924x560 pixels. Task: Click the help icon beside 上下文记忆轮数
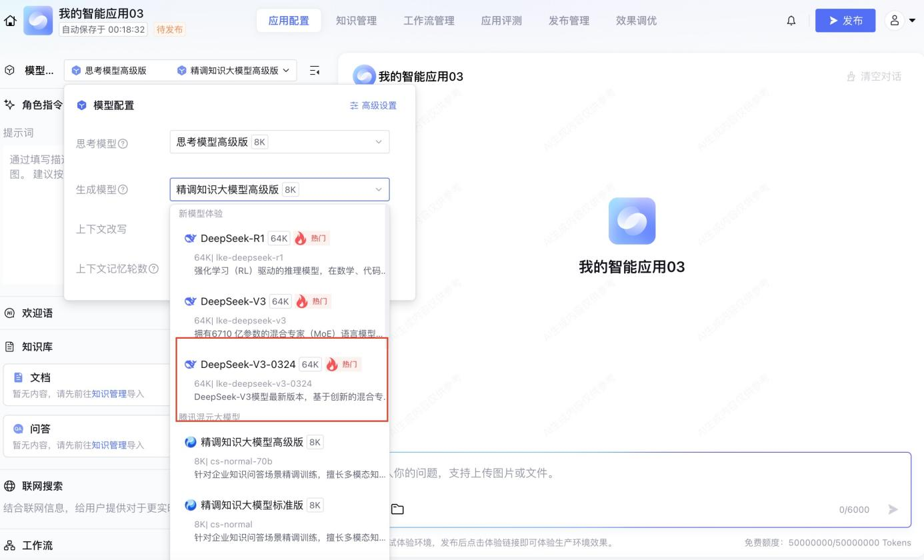[x=153, y=269]
